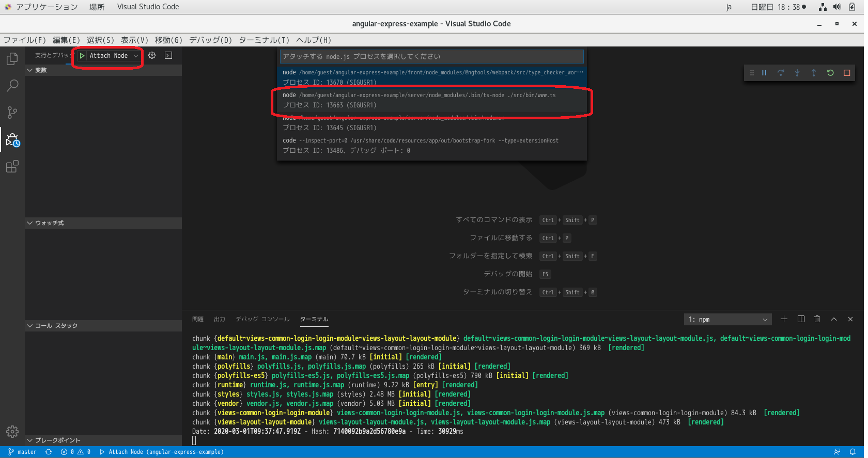Open the Visual Studio Code system menu
868x458 pixels.
click(148, 7)
